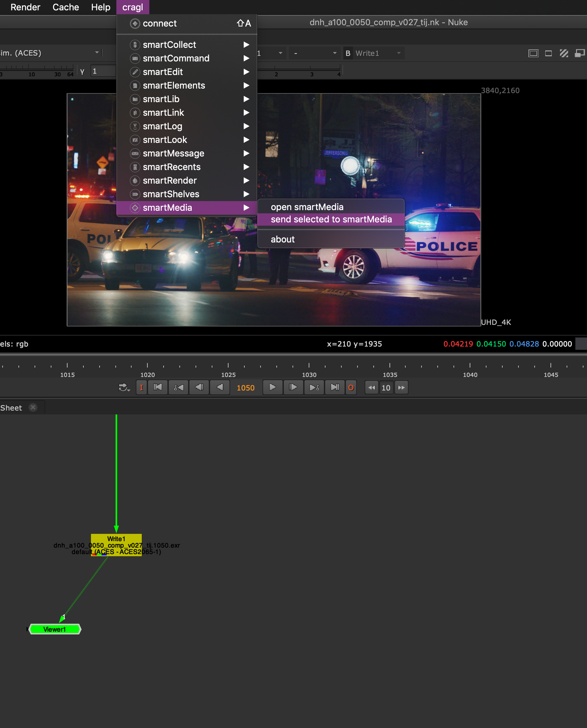Step to the previous keyframe

pos(178,387)
